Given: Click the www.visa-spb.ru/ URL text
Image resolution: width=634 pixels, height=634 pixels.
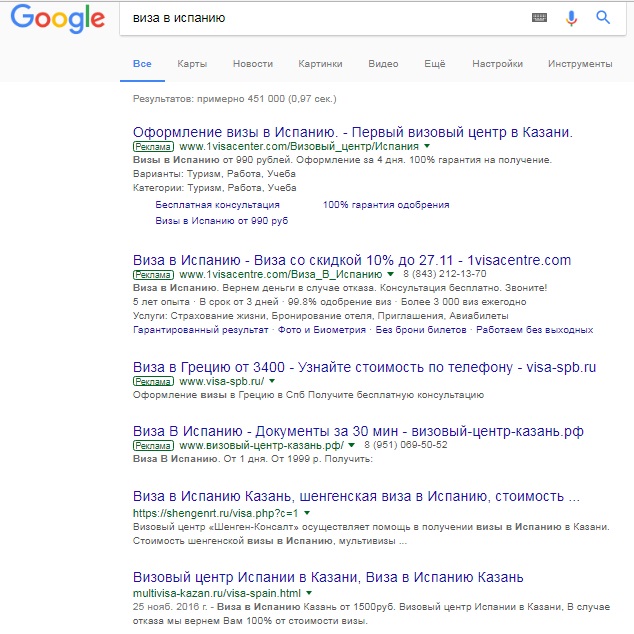Looking at the screenshot, I should coord(222,381).
